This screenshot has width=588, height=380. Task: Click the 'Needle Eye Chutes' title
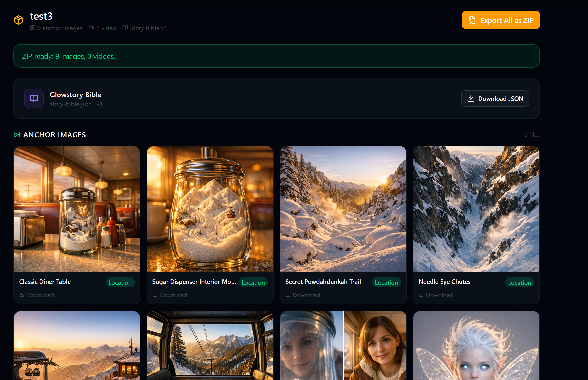click(x=444, y=282)
